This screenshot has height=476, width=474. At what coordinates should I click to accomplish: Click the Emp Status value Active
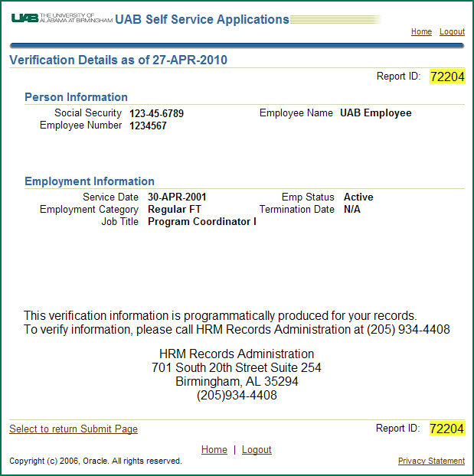(x=358, y=197)
